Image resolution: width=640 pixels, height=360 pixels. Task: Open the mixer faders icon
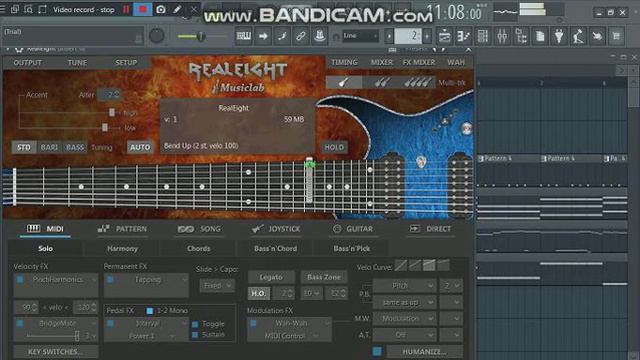(502, 36)
